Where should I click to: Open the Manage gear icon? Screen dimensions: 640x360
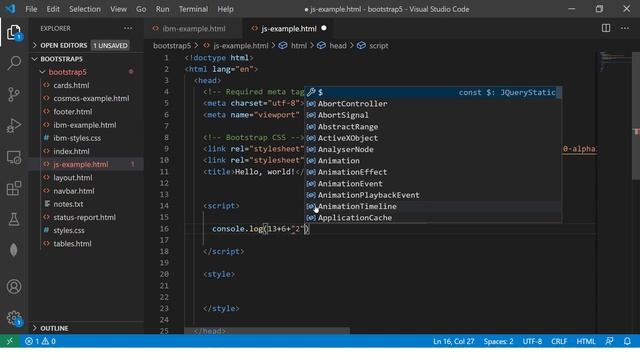coord(14,318)
